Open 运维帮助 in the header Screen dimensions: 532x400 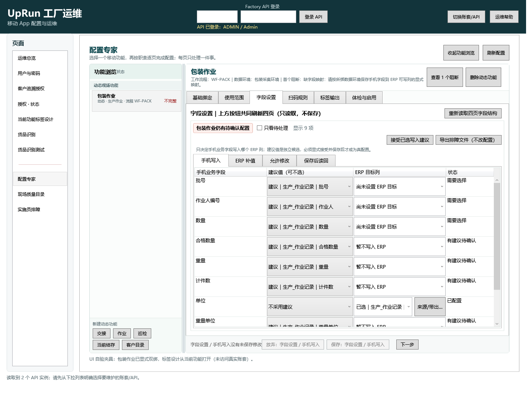point(504,17)
